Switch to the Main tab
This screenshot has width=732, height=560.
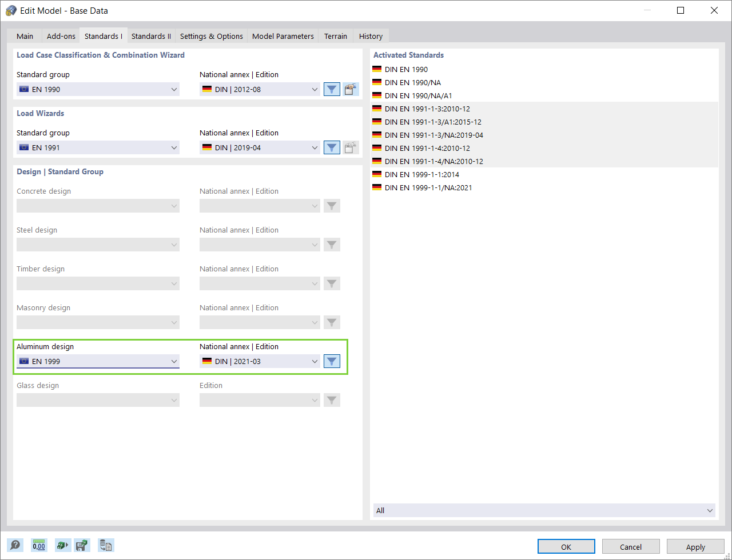[25, 36]
